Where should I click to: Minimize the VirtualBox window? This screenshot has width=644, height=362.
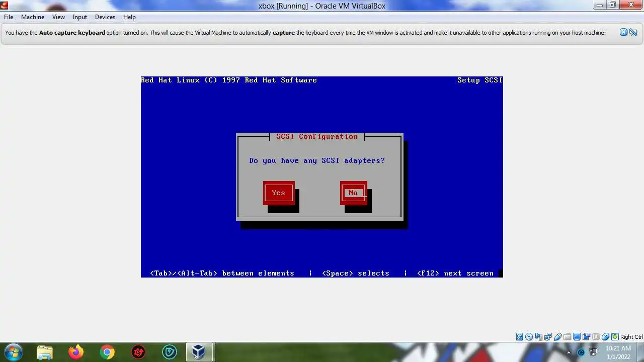point(599,5)
